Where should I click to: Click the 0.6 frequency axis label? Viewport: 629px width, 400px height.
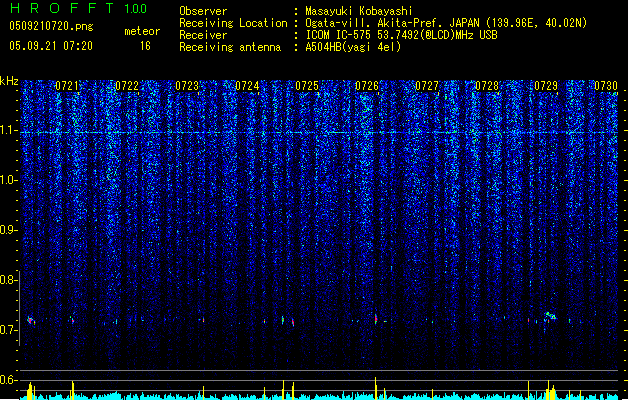tap(8, 380)
